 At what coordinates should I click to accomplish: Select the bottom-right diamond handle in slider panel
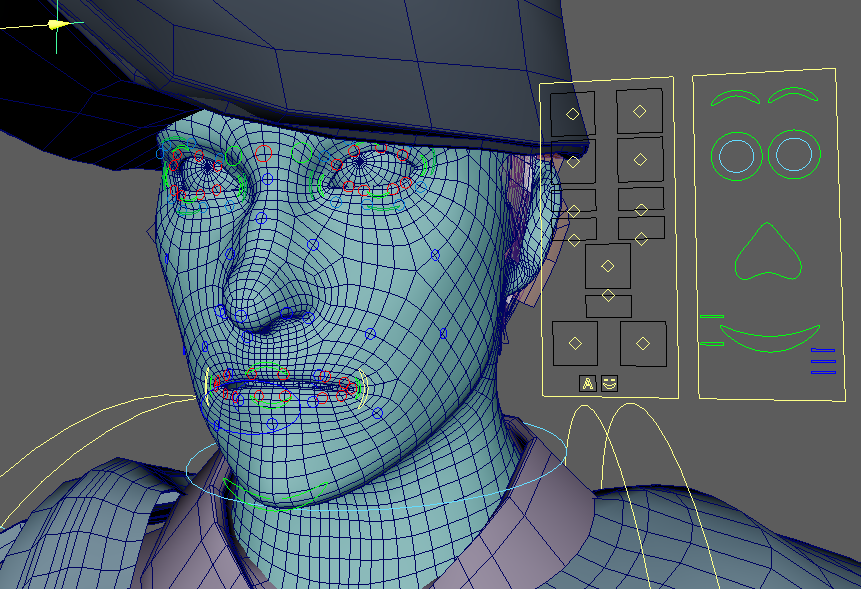pos(642,343)
